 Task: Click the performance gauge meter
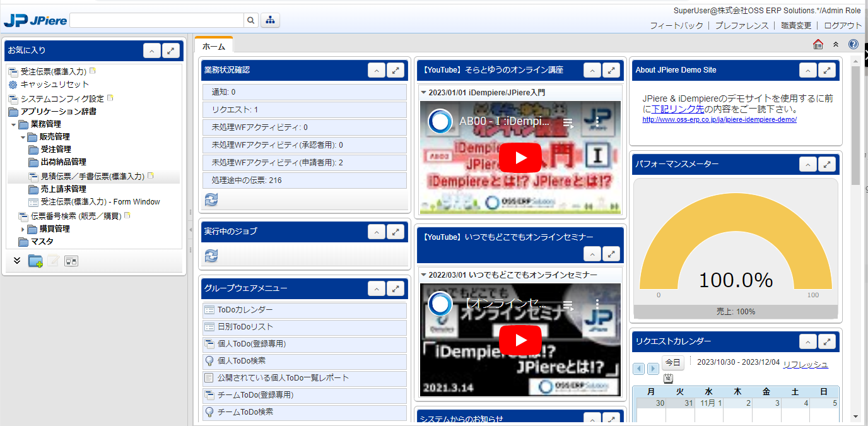736,249
